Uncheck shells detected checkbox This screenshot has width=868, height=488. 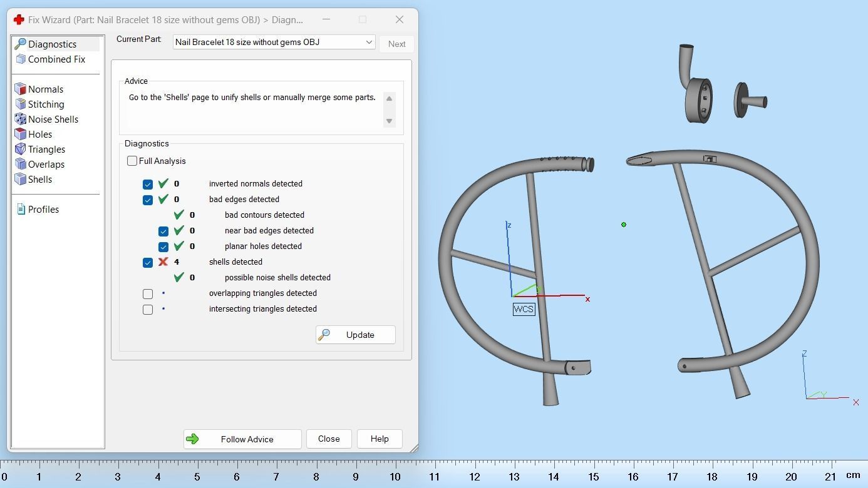pos(148,263)
